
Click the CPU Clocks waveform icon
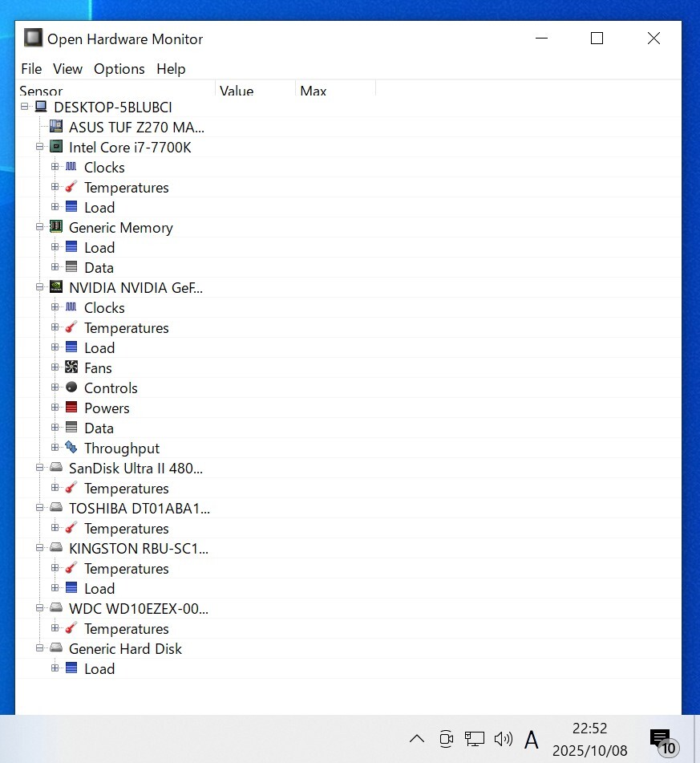71,166
